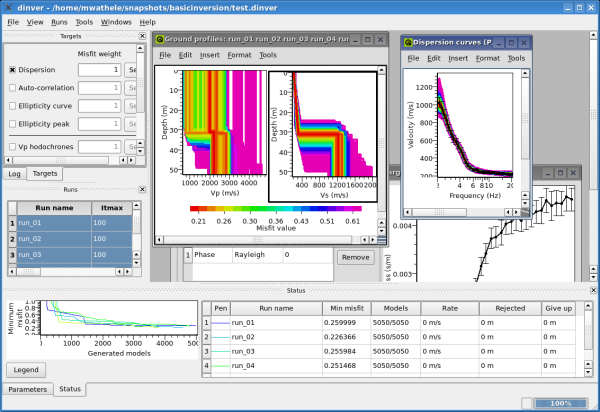
Task: Open File menu in Dispersion curves window
Action: tap(413, 59)
